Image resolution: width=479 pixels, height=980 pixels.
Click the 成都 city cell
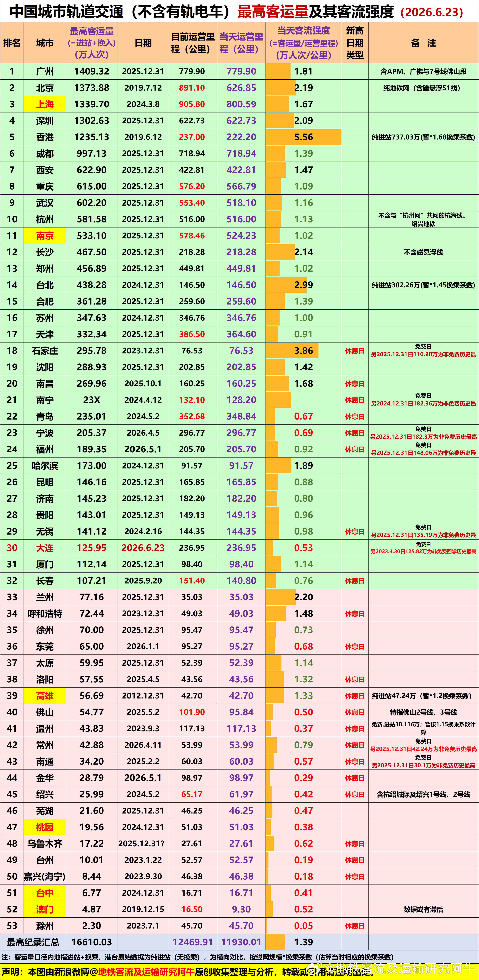[45, 154]
